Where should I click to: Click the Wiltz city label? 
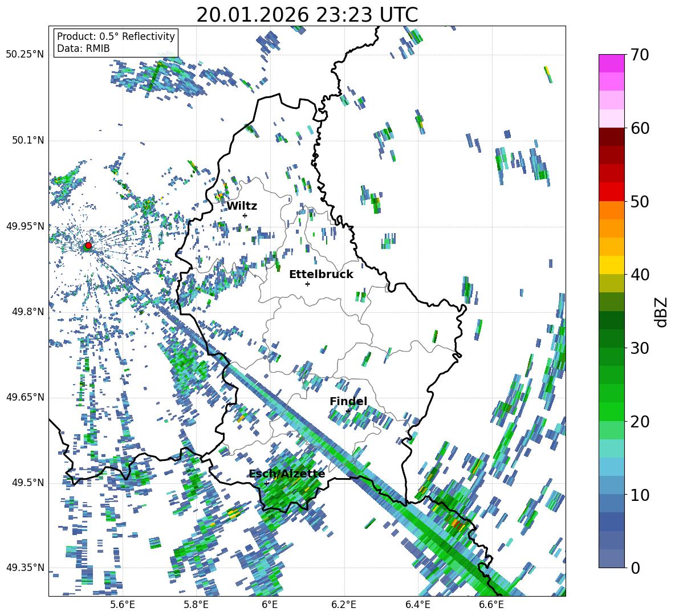tap(242, 206)
